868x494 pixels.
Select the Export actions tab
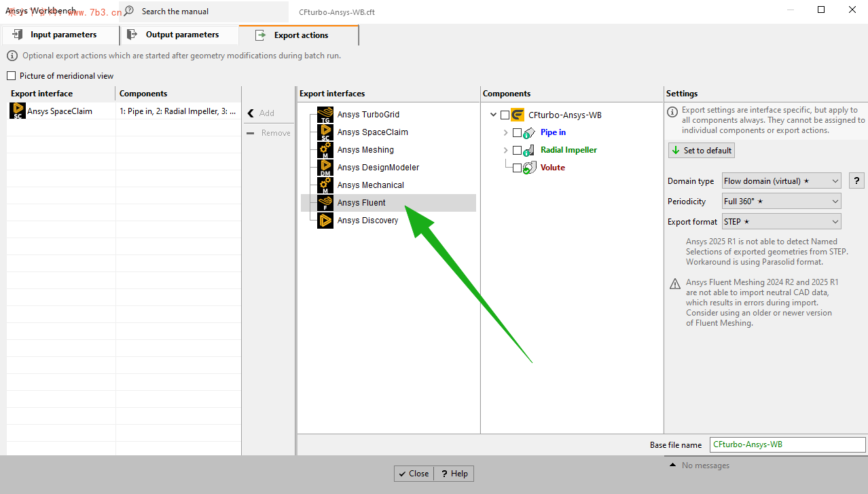pyautogui.click(x=299, y=35)
